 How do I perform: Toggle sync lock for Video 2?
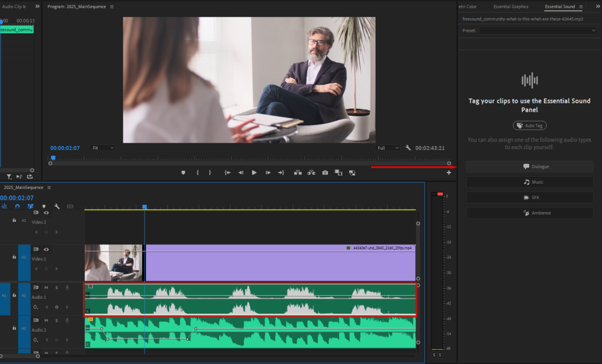(x=36, y=213)
